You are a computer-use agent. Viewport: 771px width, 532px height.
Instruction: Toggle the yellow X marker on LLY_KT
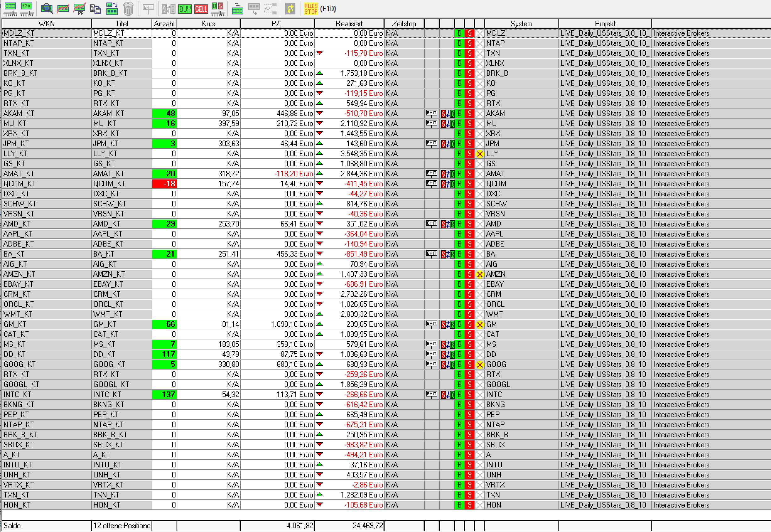click(x=479, y=154)
